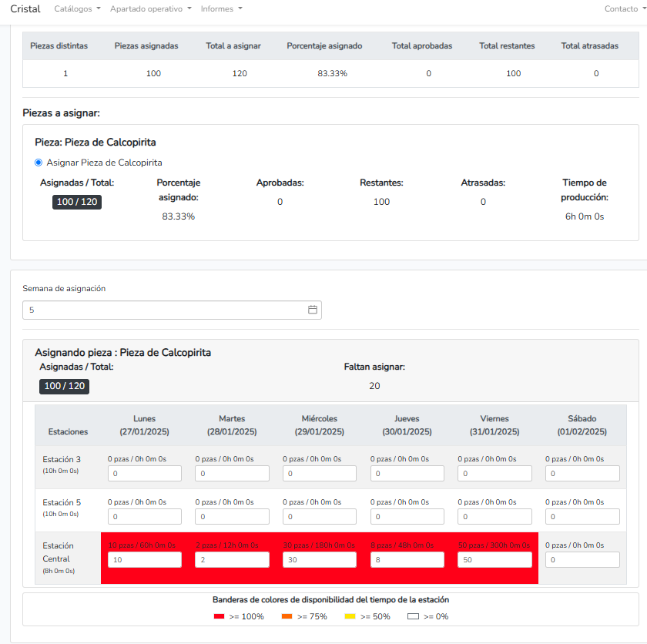Select Estación Central Miércoles field showing 30
The height and width of the screenshot is (644, 647).
click(x=320, y=559)
